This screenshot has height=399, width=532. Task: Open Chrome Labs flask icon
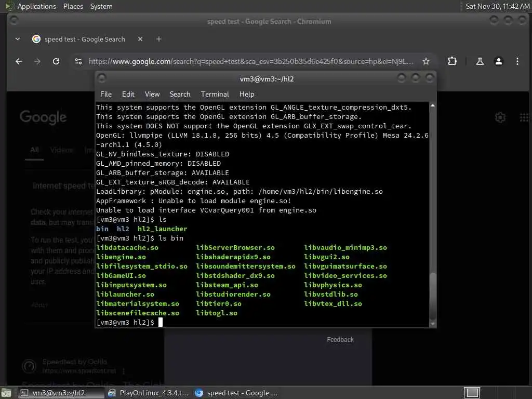(480, 61)
